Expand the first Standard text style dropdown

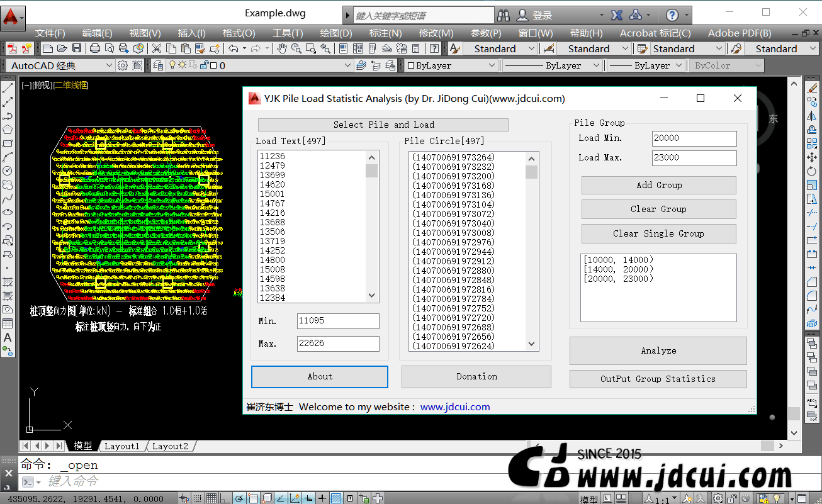point(531,48)
